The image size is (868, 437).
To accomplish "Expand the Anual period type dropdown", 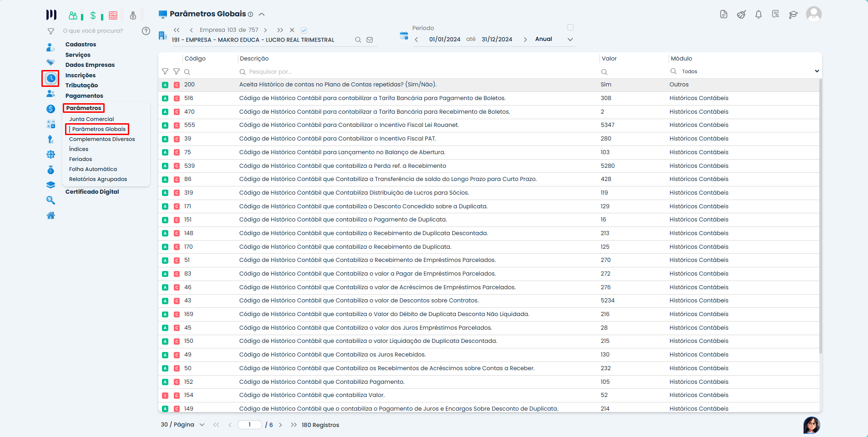I will [570, 40].
